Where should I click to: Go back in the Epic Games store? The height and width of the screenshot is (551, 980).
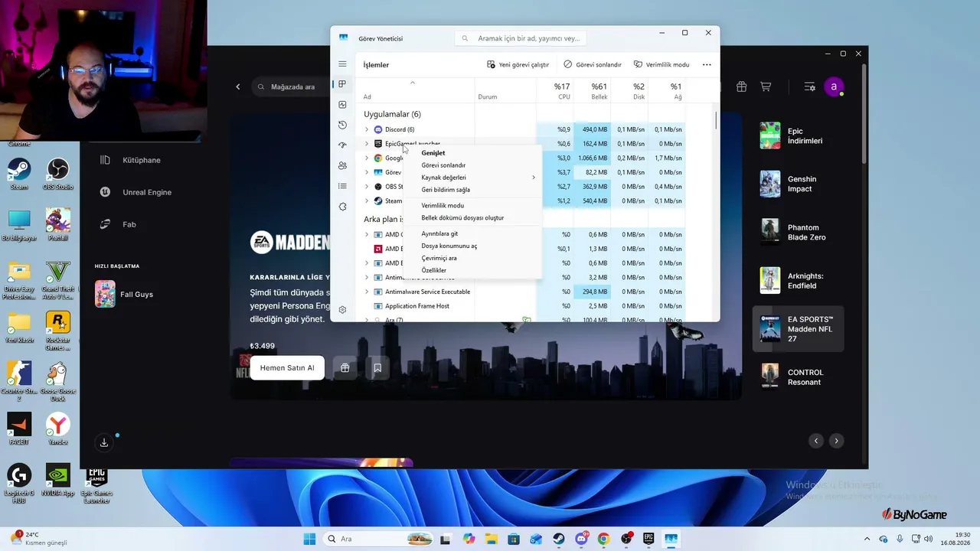pyautogui.click(x=238, y=87)
